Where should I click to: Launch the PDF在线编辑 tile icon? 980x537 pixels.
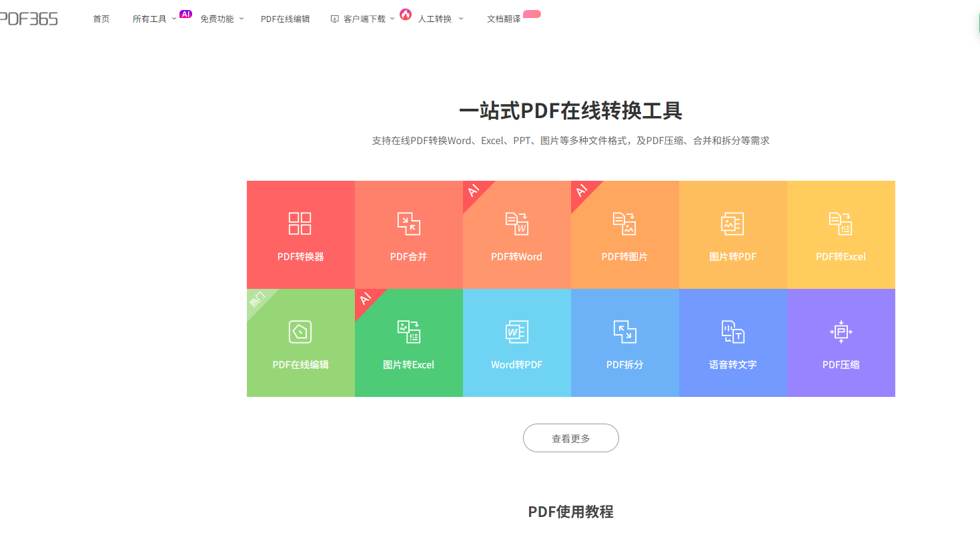300,332
